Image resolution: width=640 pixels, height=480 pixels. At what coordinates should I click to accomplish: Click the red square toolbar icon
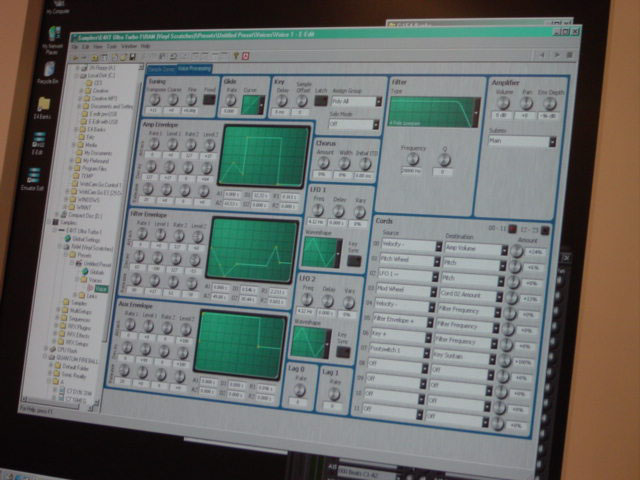click(x=245, y=56)
